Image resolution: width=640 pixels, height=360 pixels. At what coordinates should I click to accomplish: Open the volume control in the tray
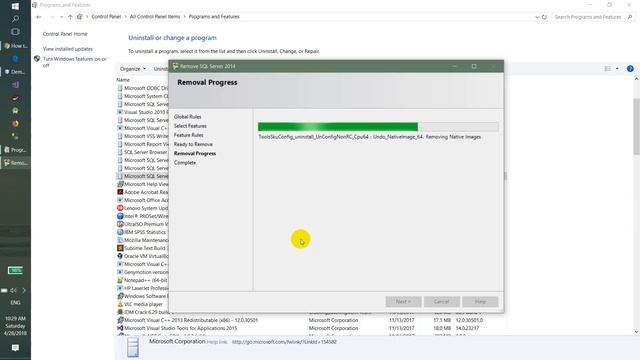(x=13, y=290)
